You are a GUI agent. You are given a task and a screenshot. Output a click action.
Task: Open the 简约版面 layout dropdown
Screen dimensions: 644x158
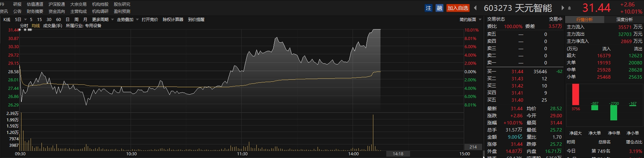(470, 20)
